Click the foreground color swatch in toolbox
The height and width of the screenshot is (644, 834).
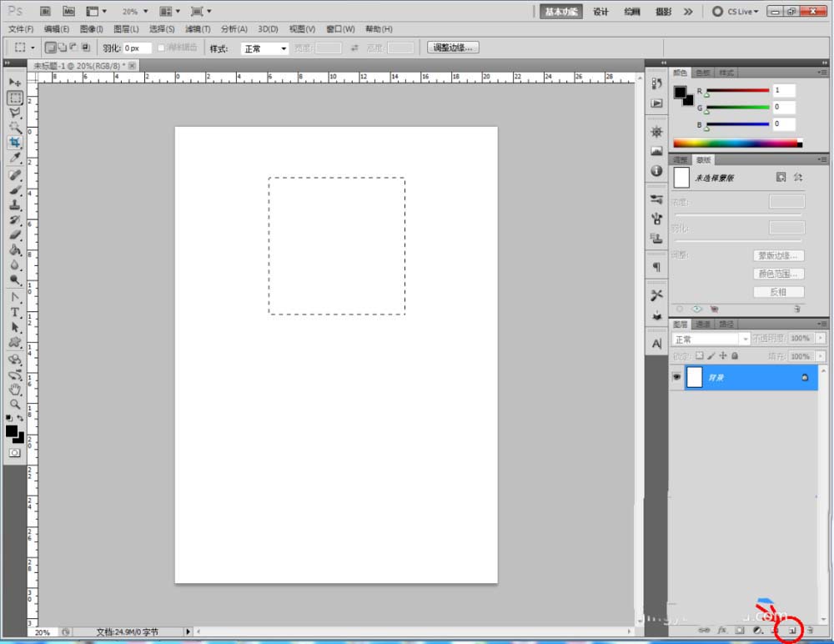click(13, 431)
